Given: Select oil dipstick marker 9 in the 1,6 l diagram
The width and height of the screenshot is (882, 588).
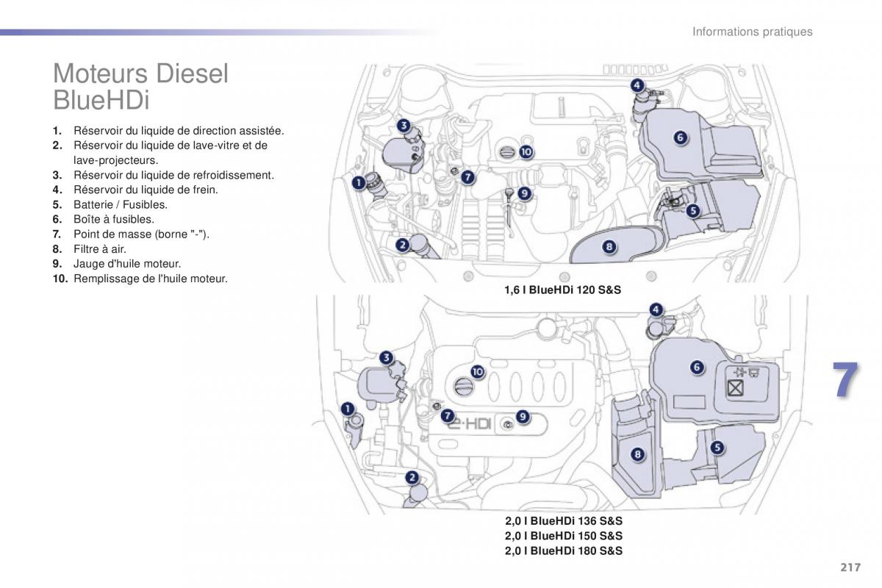Looking at the screenshot, I should coord(524,193).
